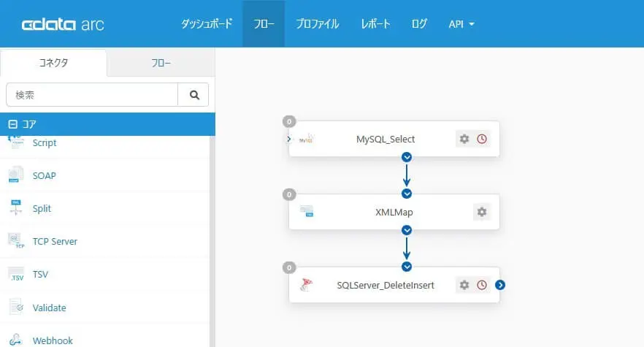Open MySQL_Select schedule clock icon

[482, 139]
